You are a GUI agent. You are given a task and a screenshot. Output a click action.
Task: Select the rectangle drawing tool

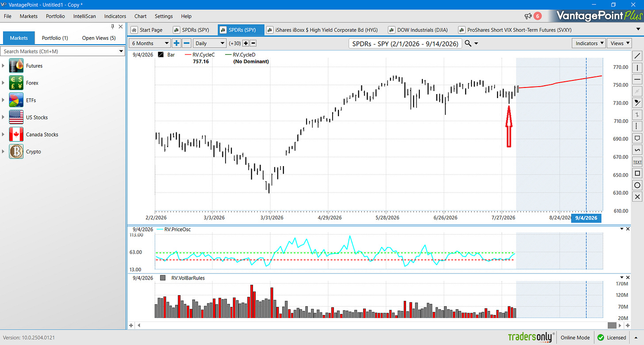pos(637,173)
